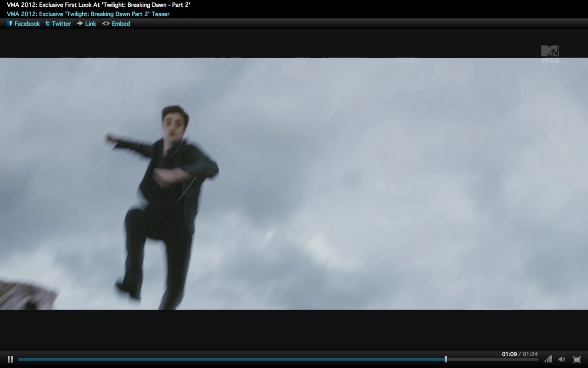Share the video via the Twitter label
Screen dimensions: 588x368
click(61, 24)
